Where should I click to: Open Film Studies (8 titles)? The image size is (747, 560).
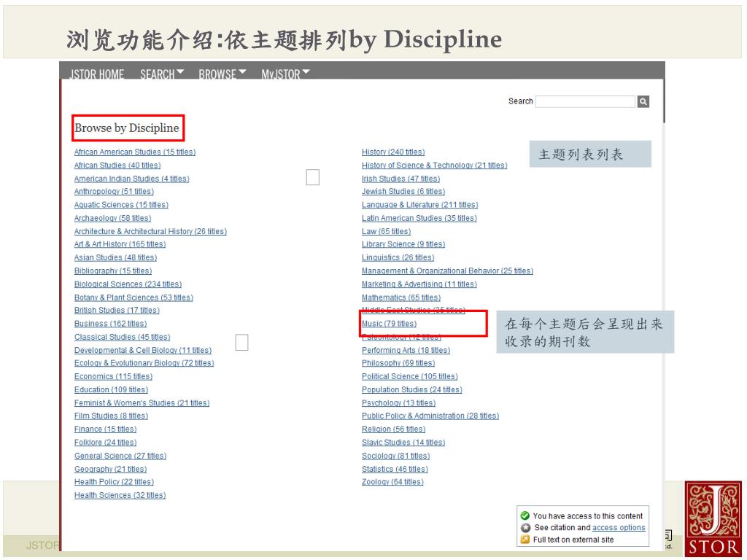[x=111, y=416]
